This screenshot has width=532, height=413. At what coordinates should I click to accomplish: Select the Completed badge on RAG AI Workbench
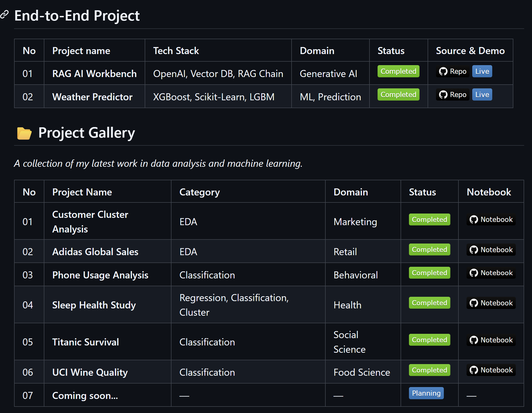(398, 71)
